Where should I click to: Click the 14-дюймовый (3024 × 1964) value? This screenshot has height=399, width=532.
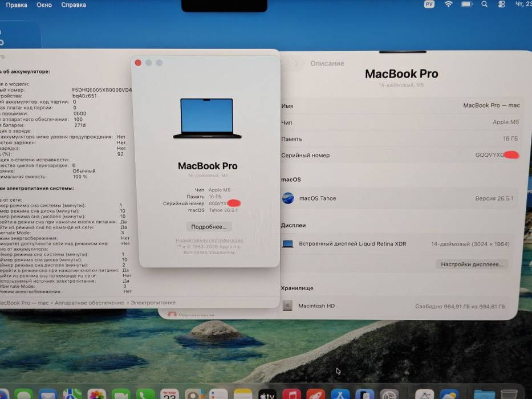[x=470, y=244]
